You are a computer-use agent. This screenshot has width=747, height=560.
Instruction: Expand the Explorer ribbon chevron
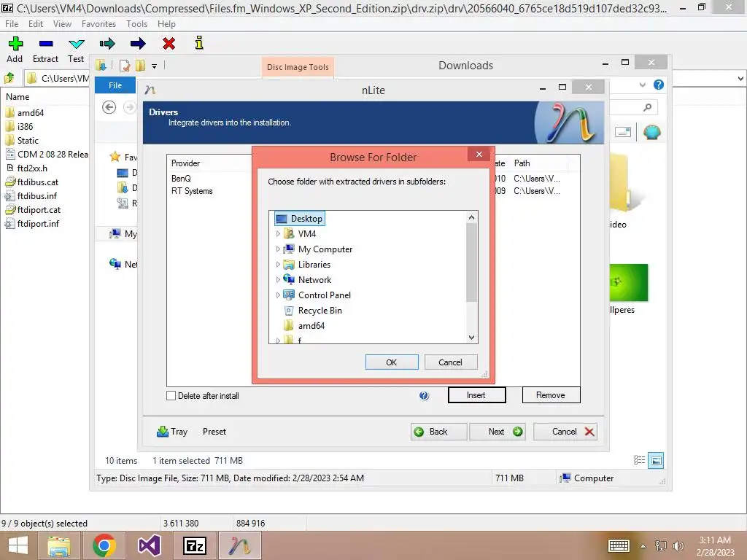click(x=643, y=85)
